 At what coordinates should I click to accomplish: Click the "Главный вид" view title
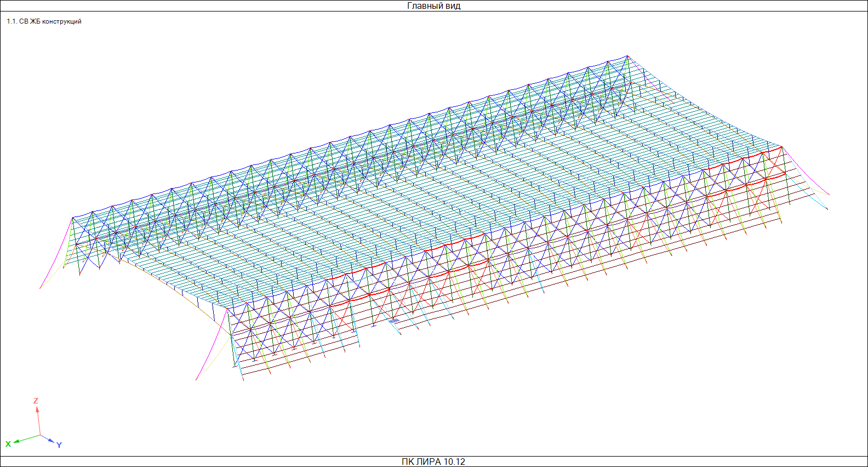point(433,6)
